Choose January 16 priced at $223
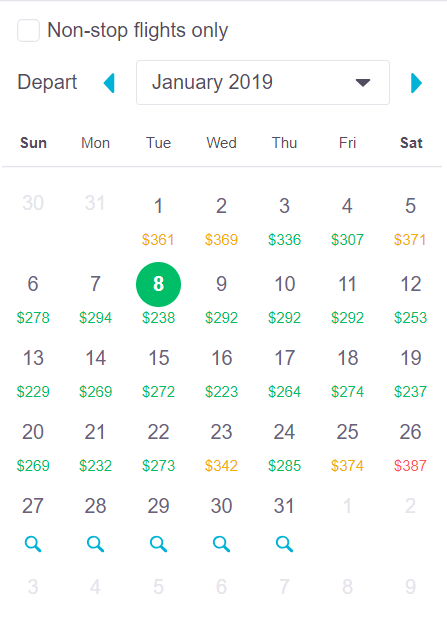Viewport: 447px width, 629px height. [221, 373]
